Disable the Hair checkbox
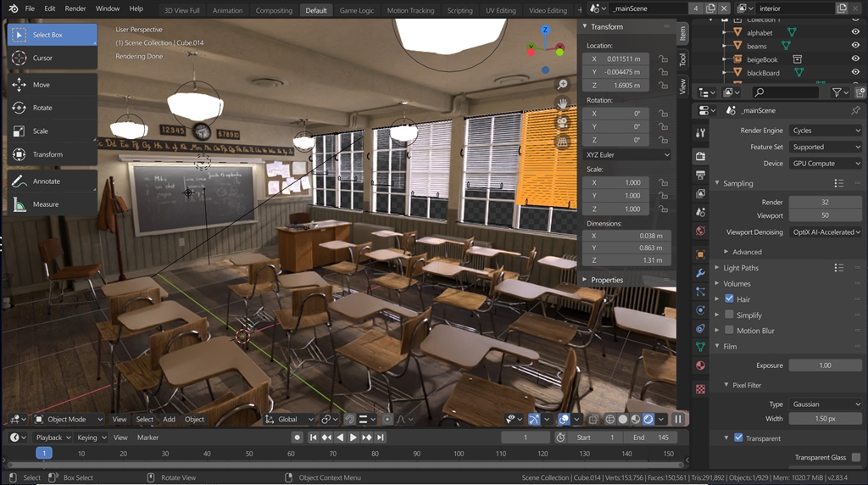The height and width of the screenshot is (485, 868). pyautogui.click(x=729, y=299)
